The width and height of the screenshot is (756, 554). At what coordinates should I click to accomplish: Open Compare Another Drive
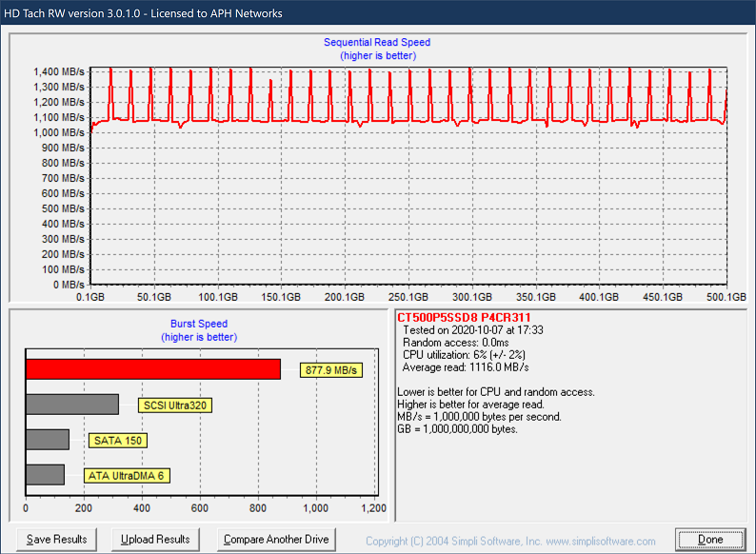pyautogui.click(x=276, y=539)
